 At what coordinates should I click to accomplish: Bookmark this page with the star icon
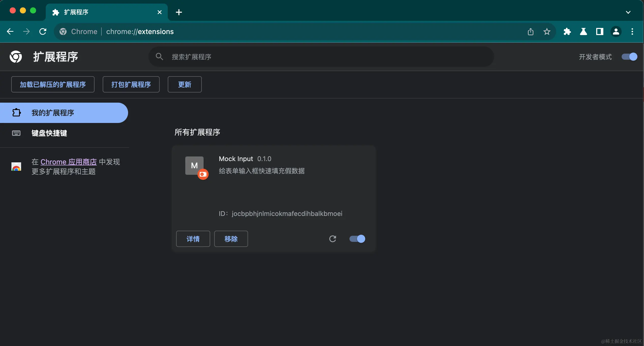547,32
